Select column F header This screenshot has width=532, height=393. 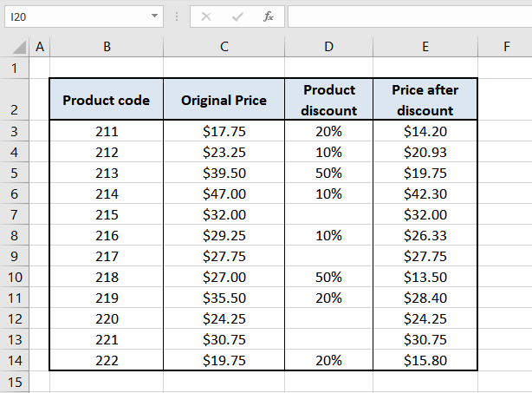506,49
